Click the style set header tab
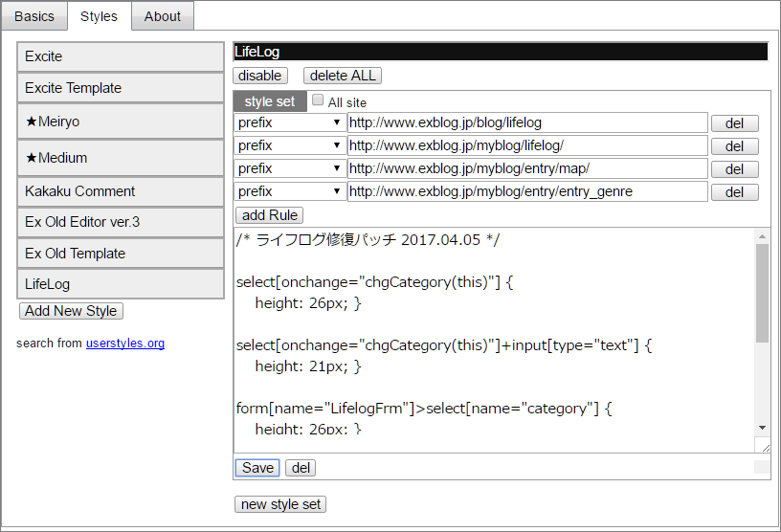 270,101
